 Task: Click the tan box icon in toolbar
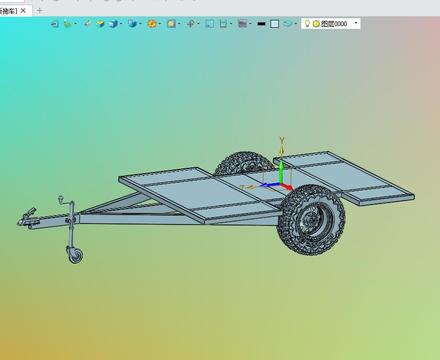[171, 24]
